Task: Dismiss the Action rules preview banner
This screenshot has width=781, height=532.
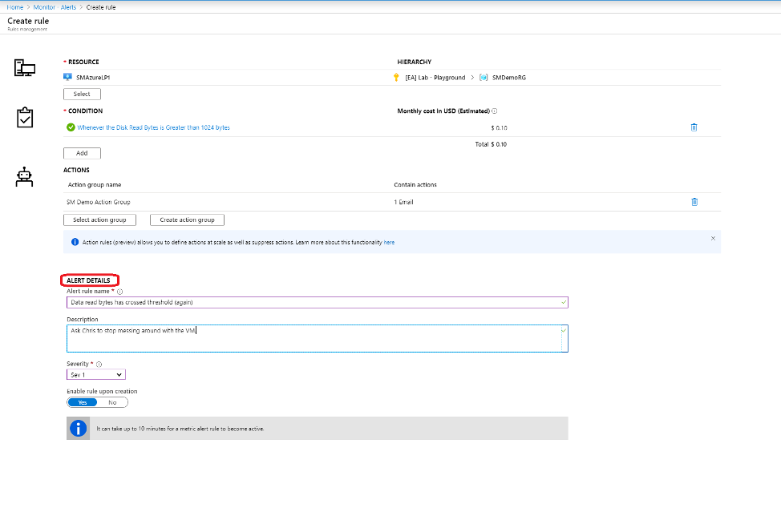Action: [712, 238]
